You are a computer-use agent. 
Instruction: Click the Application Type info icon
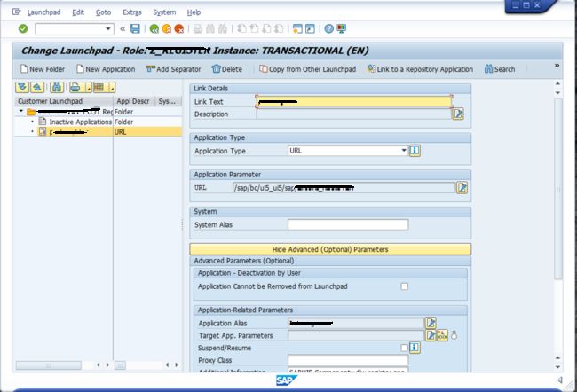415,151
